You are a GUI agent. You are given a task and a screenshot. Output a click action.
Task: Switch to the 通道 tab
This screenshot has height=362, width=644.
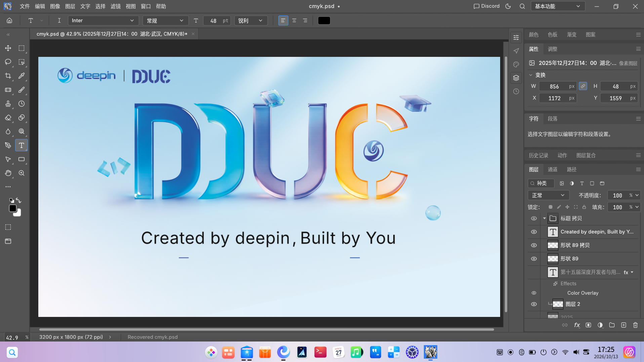pos(553,170)
